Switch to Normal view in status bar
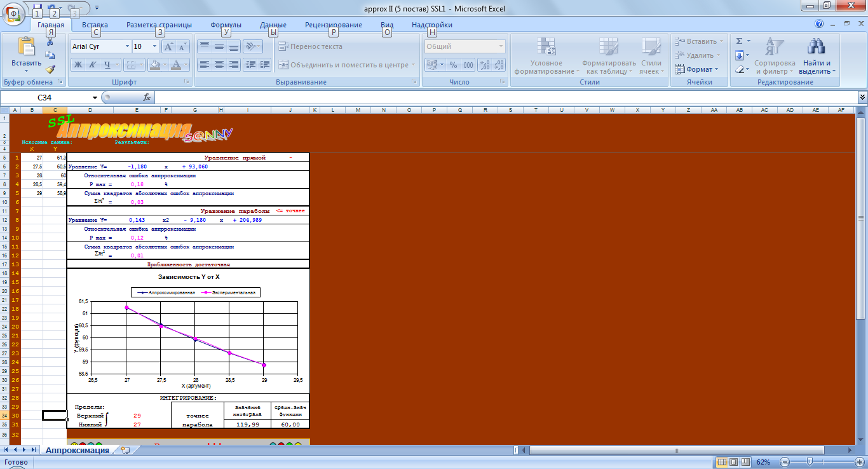The image size is (868, 469). (722, 461)
